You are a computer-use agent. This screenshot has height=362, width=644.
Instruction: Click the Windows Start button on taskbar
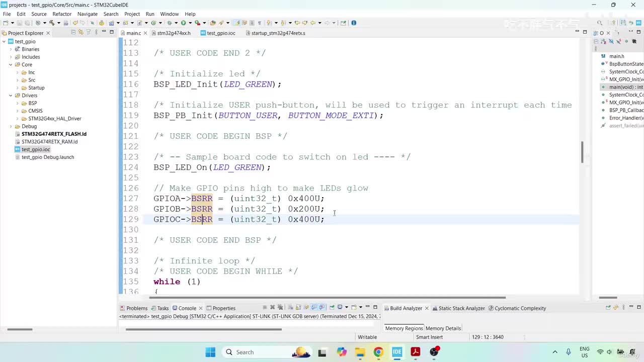(210, 352)
